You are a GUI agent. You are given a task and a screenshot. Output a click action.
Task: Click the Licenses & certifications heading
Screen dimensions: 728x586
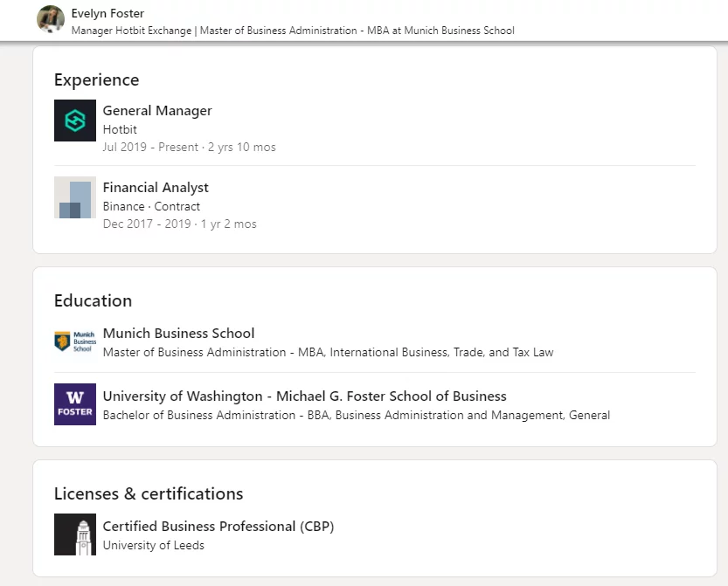click(x=149, y=494)
